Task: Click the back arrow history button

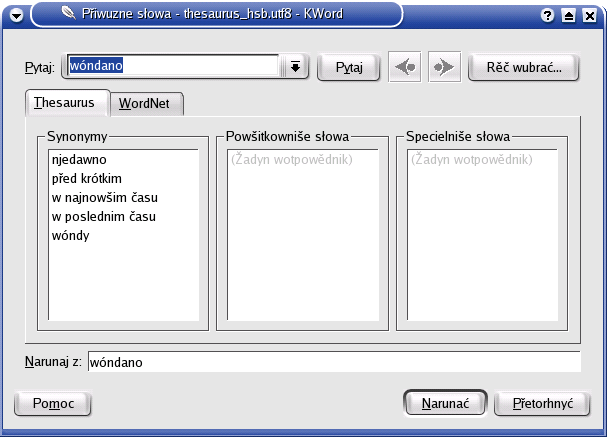Action: point(405,68)
